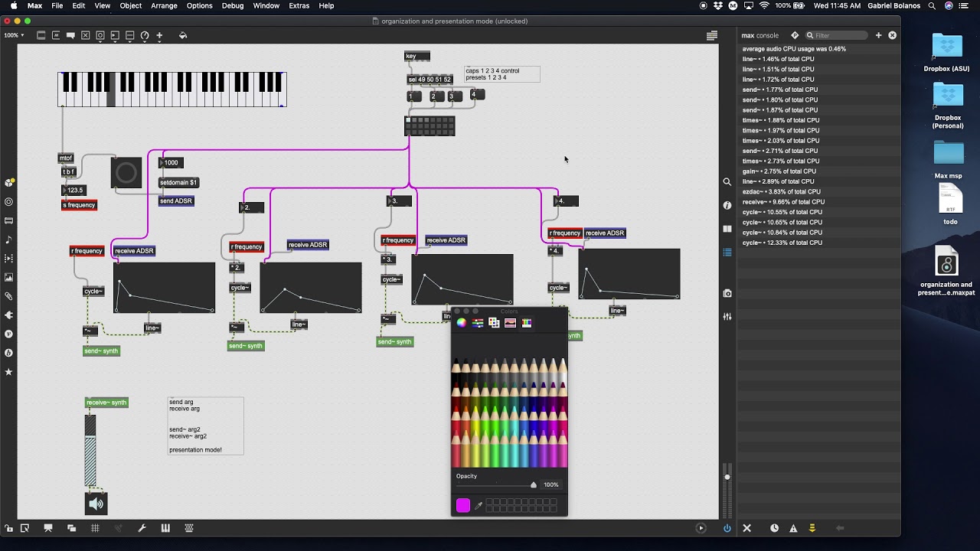This screenshot has height=551, width=980.
Task: Open the search magnifier in right toolbar
Action: pyautogui.click(x=727, y=182)
